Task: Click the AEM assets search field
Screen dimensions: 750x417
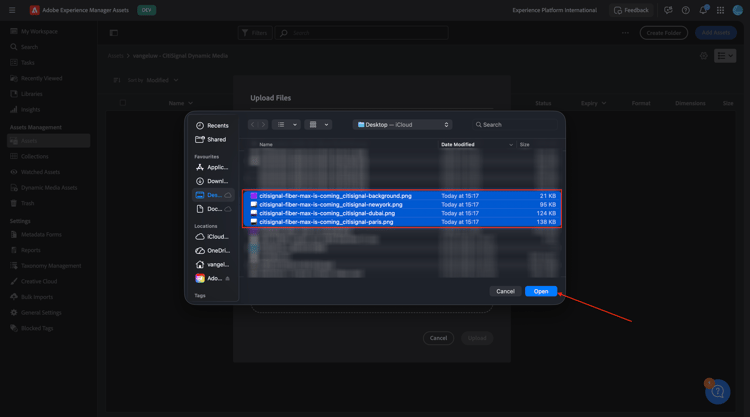Action: pyautogui.click(x=361, y=33)
